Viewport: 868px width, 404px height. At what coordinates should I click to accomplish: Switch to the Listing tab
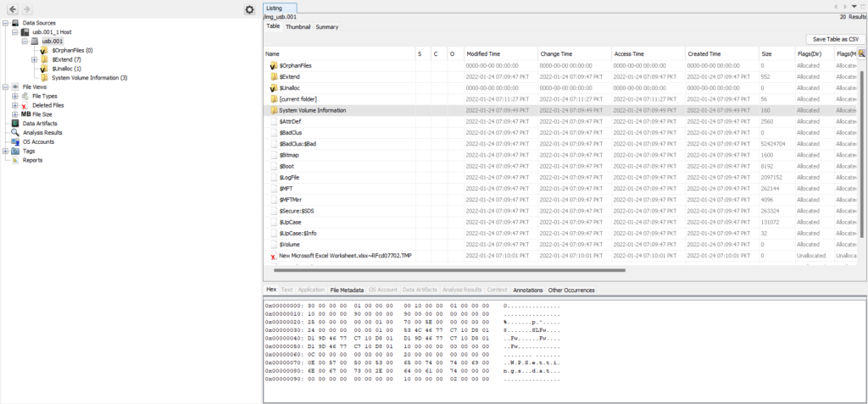coord(280,8)
